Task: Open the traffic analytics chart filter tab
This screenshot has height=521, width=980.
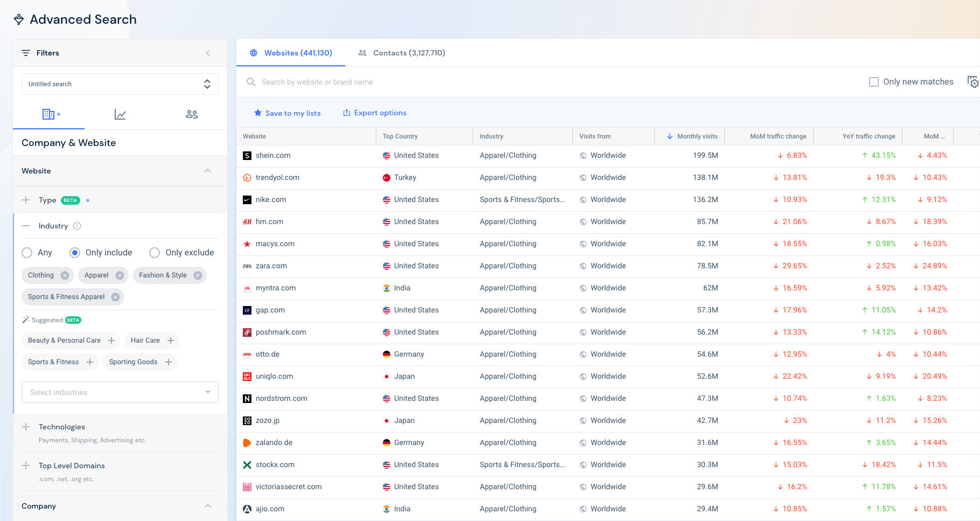Action: (x=120, y=114)
